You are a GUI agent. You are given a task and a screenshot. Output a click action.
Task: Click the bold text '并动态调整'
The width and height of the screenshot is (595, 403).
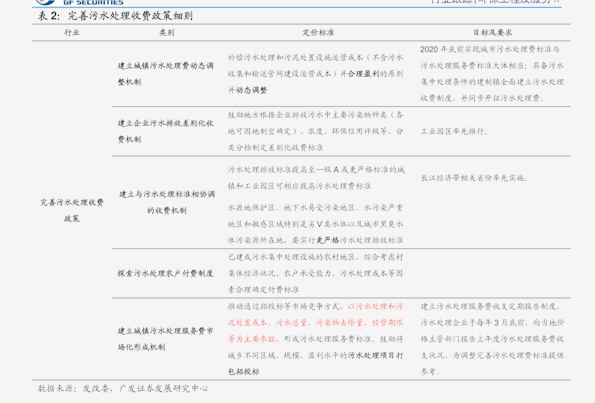[x=247, y=90]
